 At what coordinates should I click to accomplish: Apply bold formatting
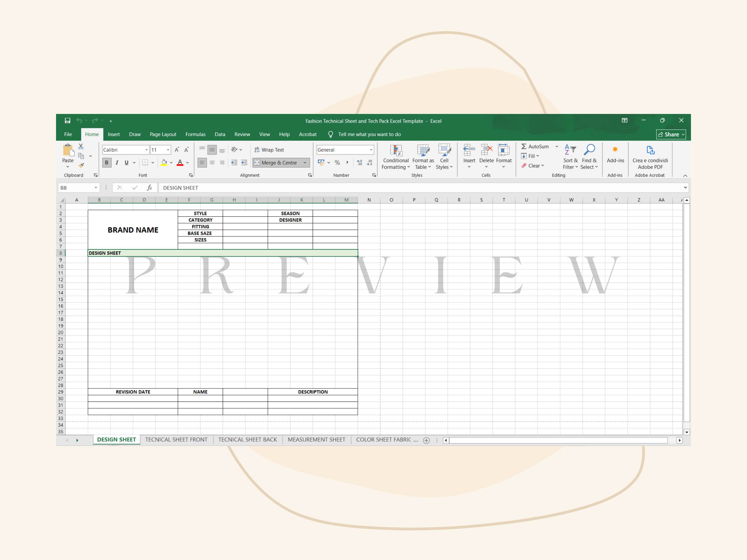click(x=107, y=162)
